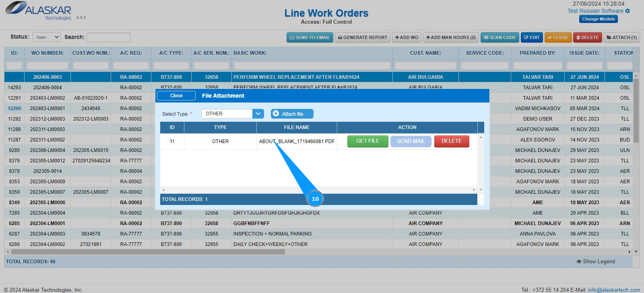This screenshot has width=644, height=293.
Task: Click the 11 MAR 2024 issue date
Action: [584, 98]
